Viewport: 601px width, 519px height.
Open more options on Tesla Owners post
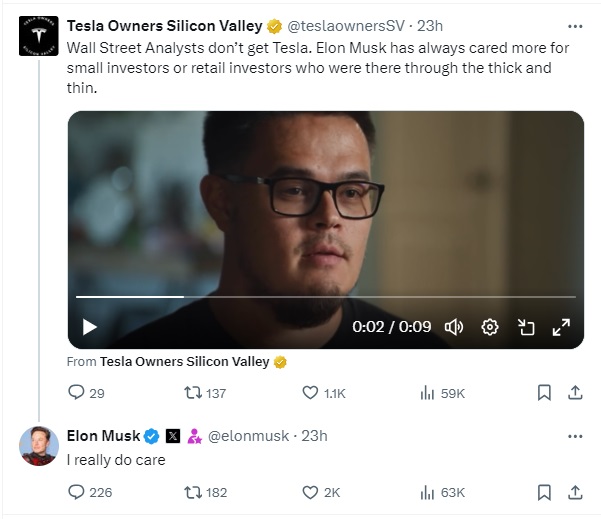[574, 26]
